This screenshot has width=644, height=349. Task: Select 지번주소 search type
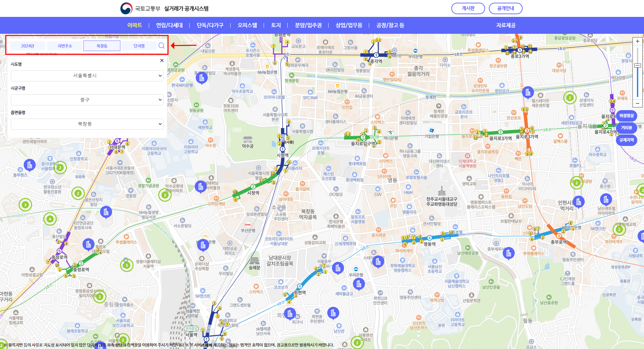(x=65, y=46)
